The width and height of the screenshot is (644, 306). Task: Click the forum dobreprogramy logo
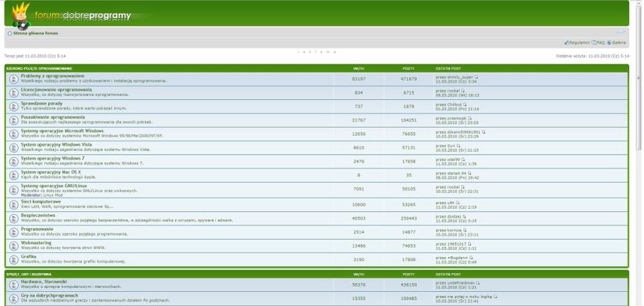(72, 15)
